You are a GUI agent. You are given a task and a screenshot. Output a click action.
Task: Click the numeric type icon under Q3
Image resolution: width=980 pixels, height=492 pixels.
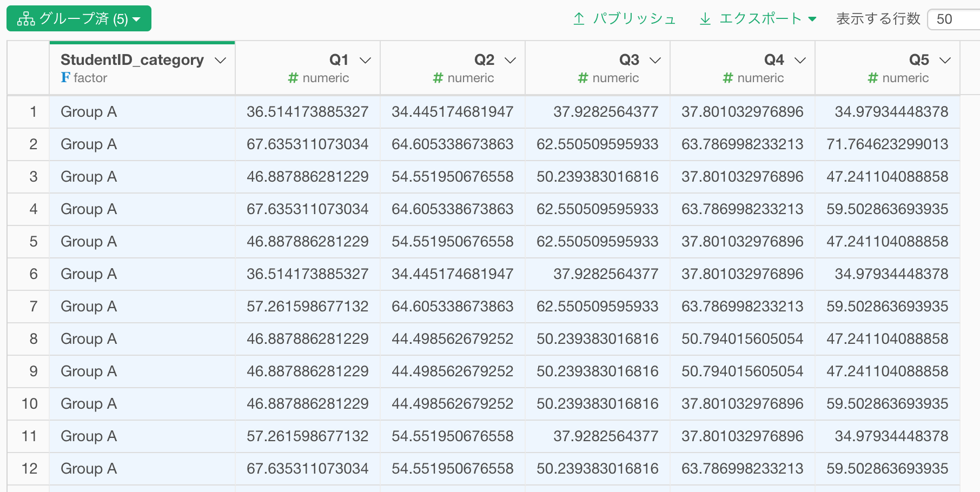click(583, 78)
